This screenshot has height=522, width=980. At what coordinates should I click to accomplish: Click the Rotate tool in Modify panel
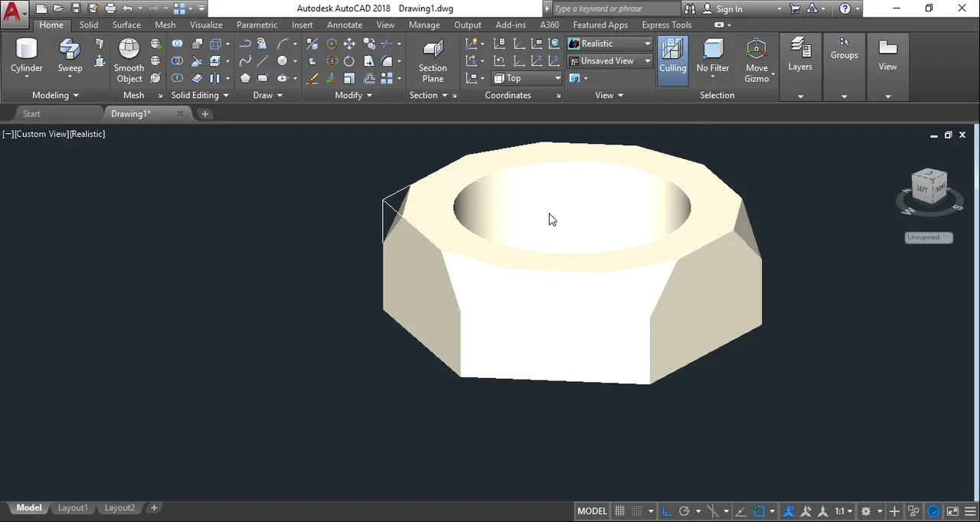(x=349, y=61)
